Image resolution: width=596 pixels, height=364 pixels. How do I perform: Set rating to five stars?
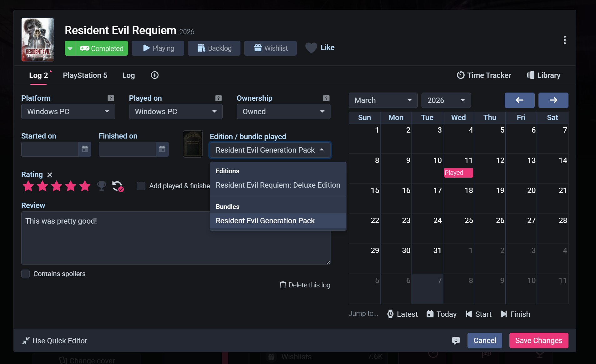pos(85,186)
